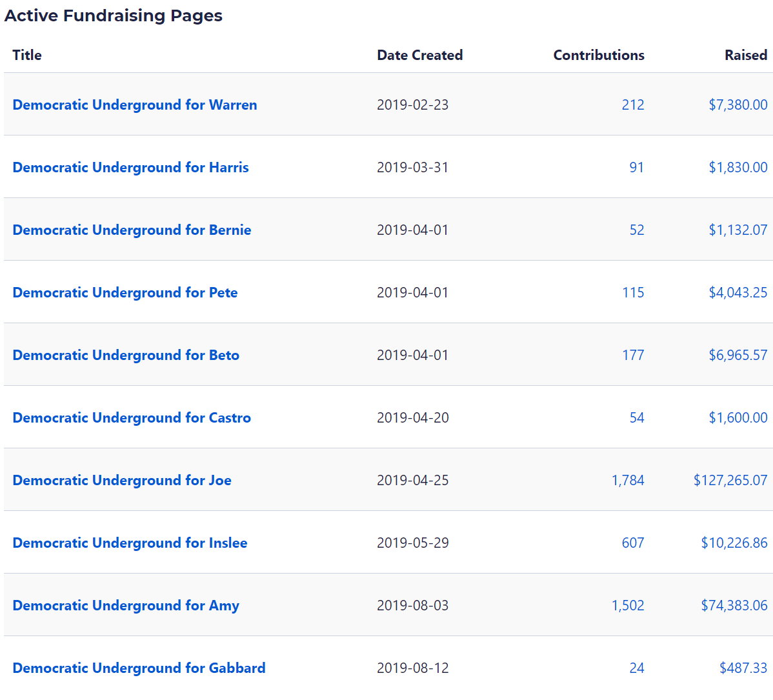
Task: Open Democratic Underground for Harris page
Action: coord(130,167)
